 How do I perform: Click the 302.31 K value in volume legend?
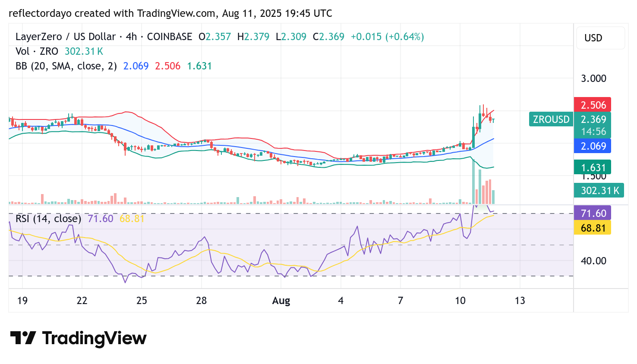click(x=84, y=51)
